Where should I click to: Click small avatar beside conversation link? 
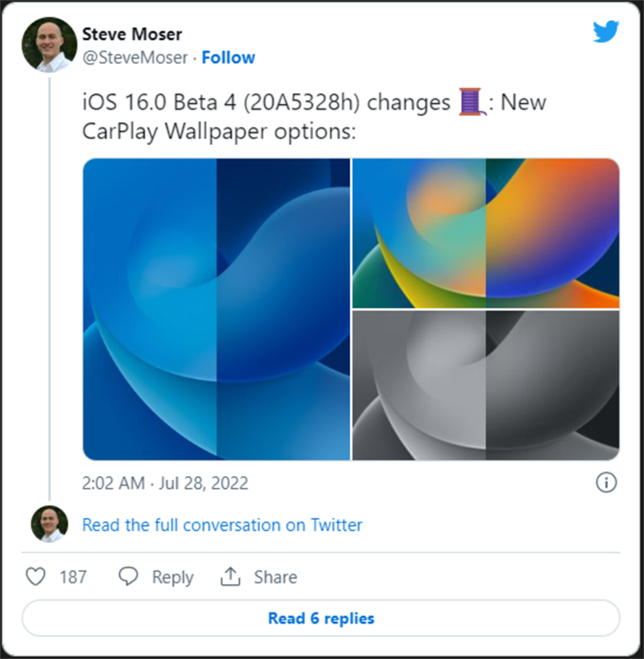49,524
